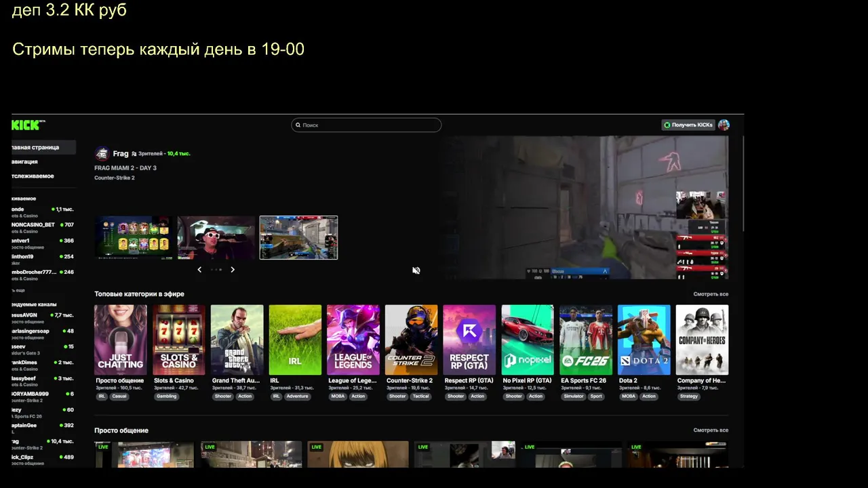Open sidebar channel with 246 viewers
This screenshot has height=488, width=868.
click(x=43, y=274)
